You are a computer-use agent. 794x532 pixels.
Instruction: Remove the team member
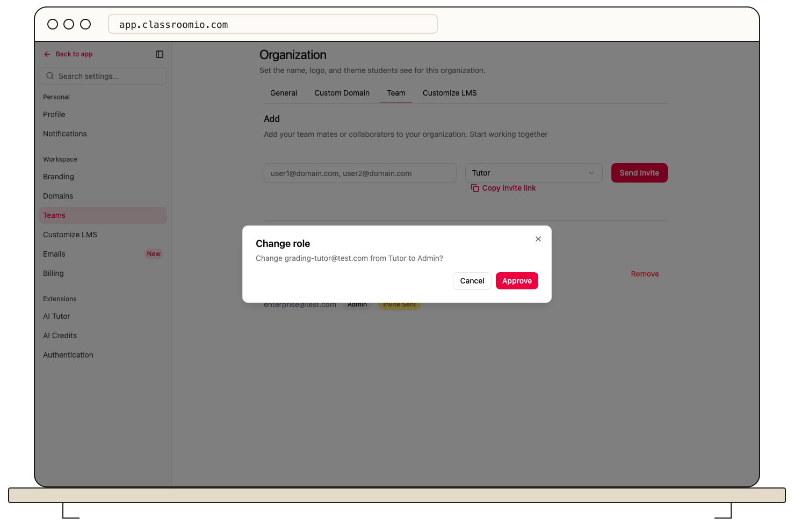coord(645,274)
